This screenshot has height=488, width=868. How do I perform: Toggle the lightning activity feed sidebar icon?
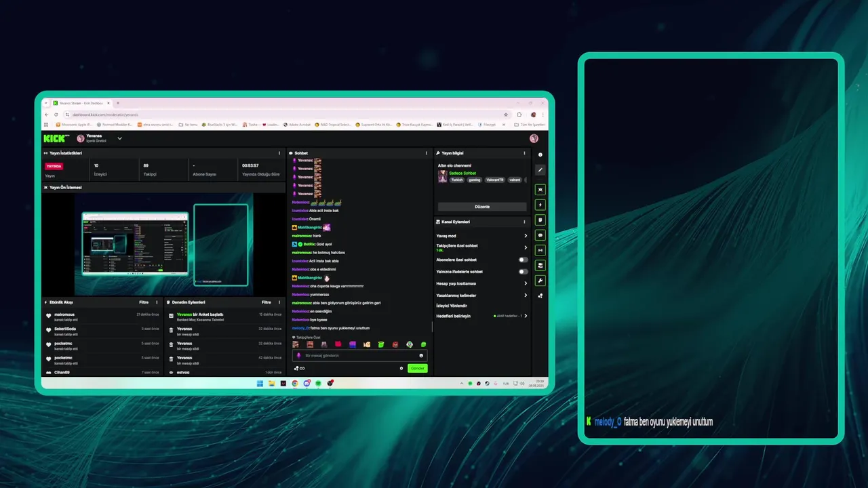pos(540,205)
